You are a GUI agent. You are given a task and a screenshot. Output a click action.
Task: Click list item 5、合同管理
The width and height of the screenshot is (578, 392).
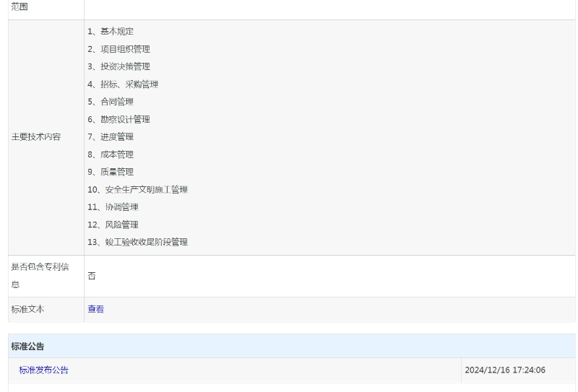(x=111, y=102)
